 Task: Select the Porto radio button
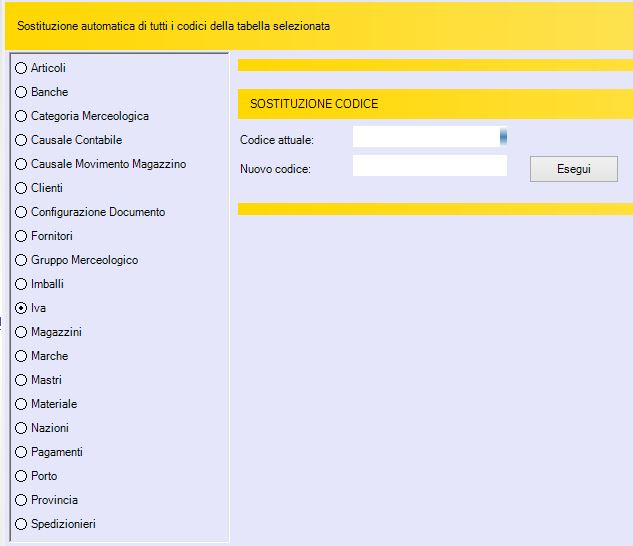pos(21,476)
